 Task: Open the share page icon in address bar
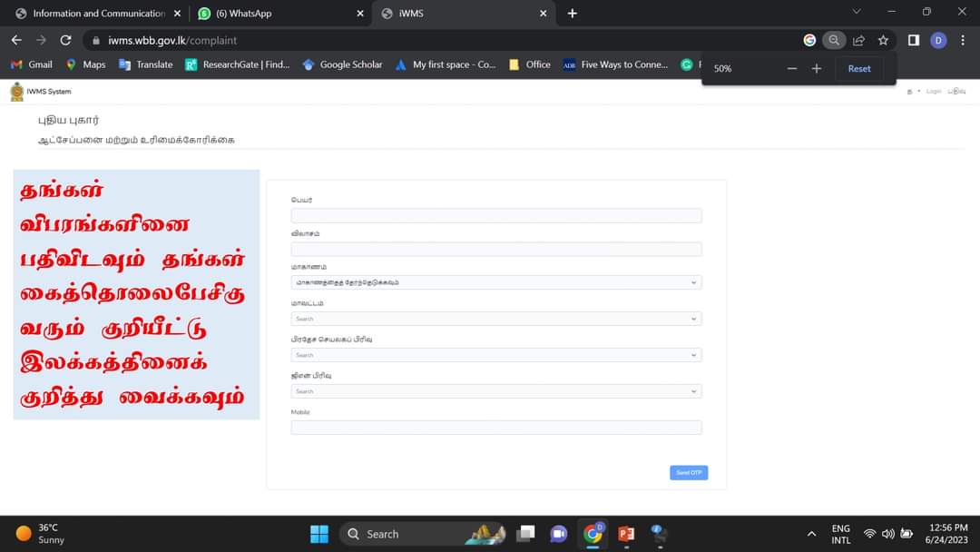click(x=858, y=40)
